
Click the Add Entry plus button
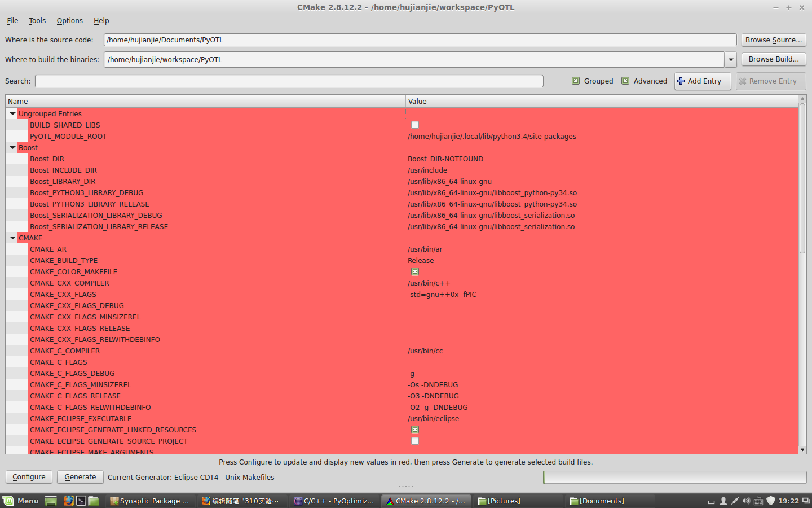pyautogui.click(x=703, y=81)
